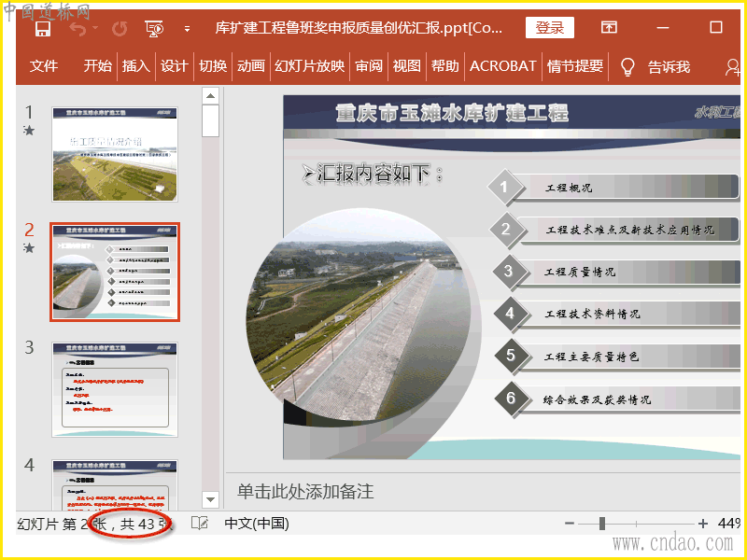Screen dimensions: 747x560
Task: Open Ribbon Display Options icon
Action: (609, 28)
